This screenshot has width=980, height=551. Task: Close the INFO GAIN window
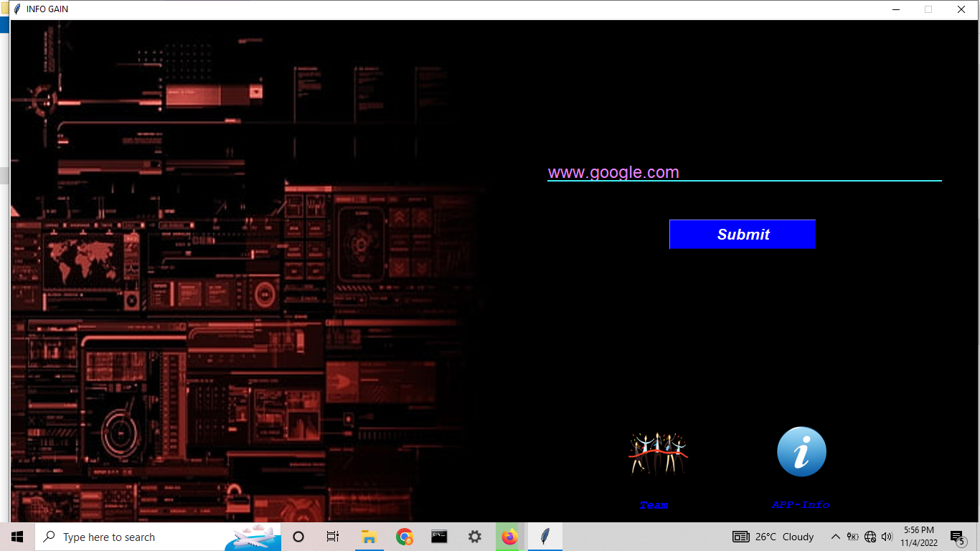point(961,9)
